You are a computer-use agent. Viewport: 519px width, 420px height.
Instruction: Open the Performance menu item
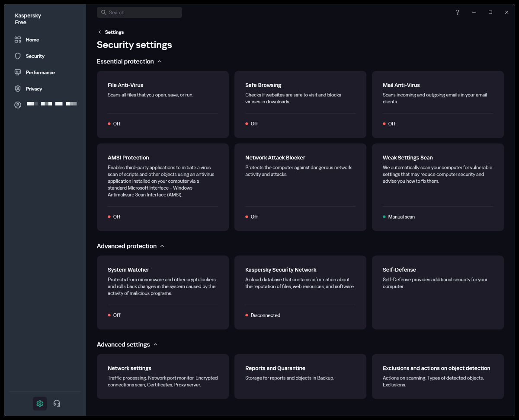pos(40,73)
